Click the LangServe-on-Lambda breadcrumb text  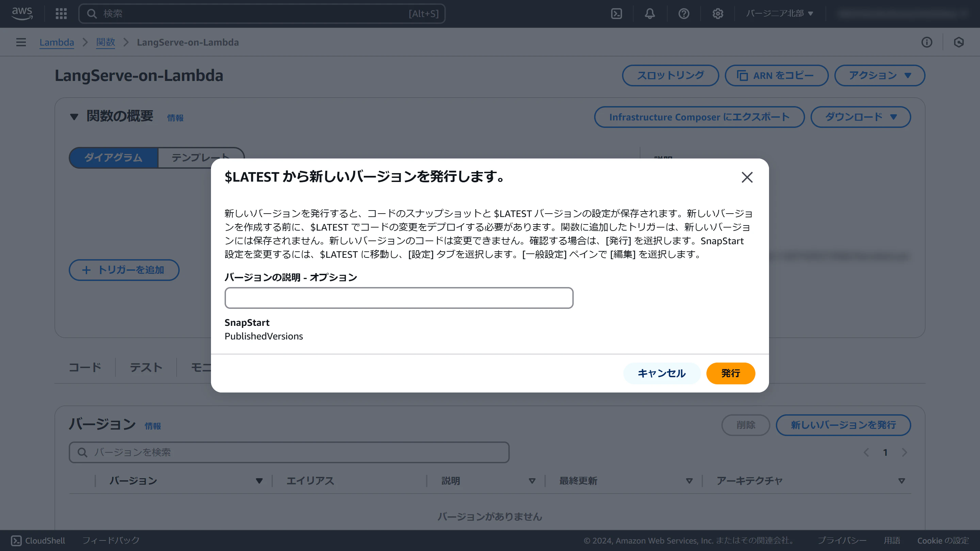click(188, 42)
